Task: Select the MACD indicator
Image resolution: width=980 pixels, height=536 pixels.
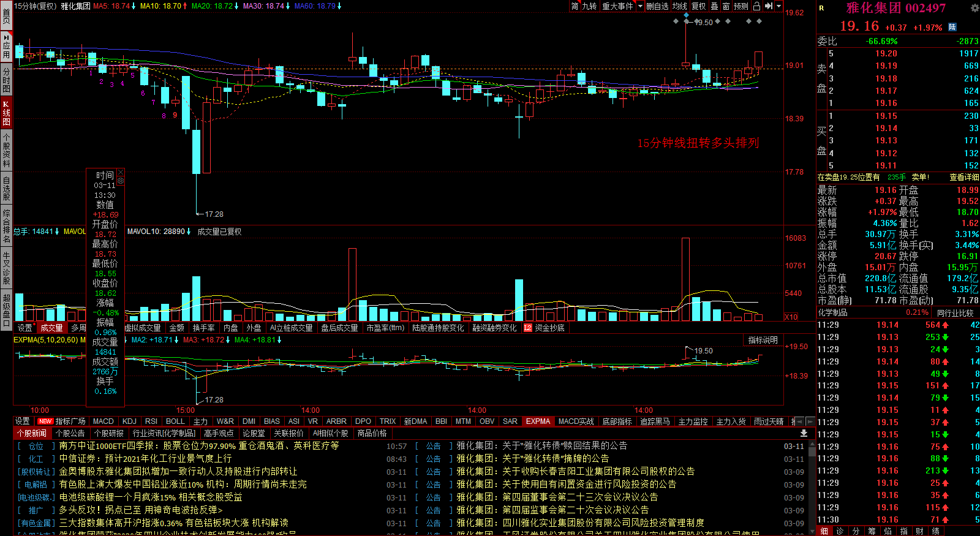Action: coord(104,421)
